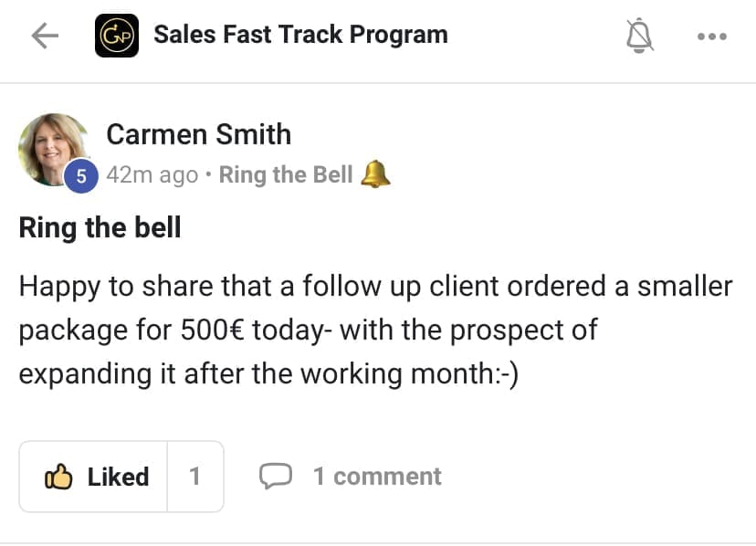756x546 pixels.
Task: Go back using the left arrow
Action: (44, 36)
